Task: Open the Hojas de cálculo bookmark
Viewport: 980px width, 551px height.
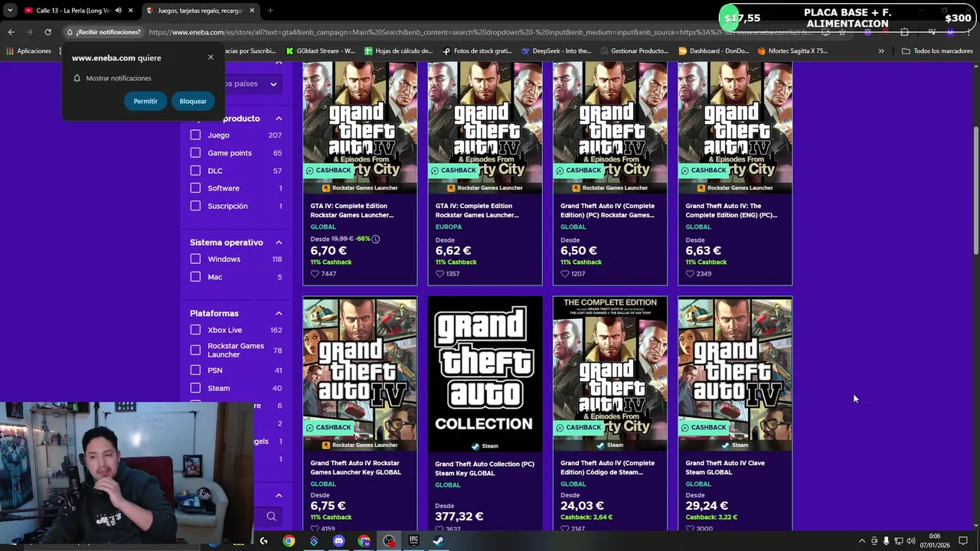Action: 399,51
